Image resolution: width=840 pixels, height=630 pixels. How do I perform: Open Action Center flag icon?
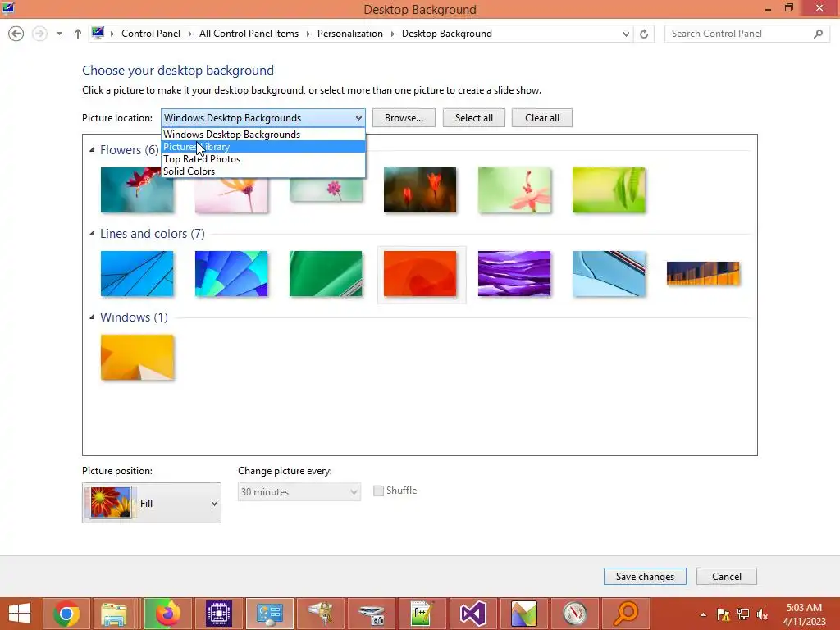[724, 614]
